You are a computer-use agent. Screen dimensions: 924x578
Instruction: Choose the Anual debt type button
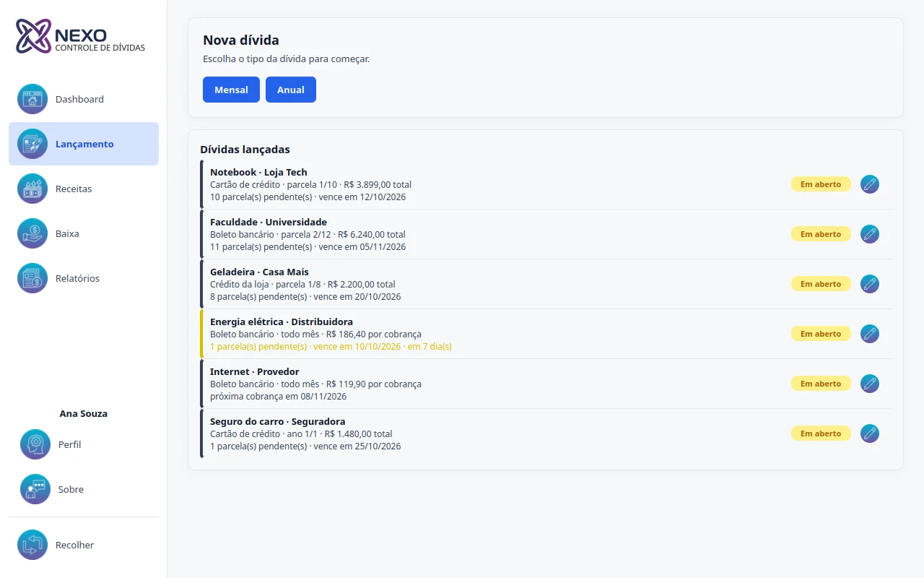[x=291, y=90]
